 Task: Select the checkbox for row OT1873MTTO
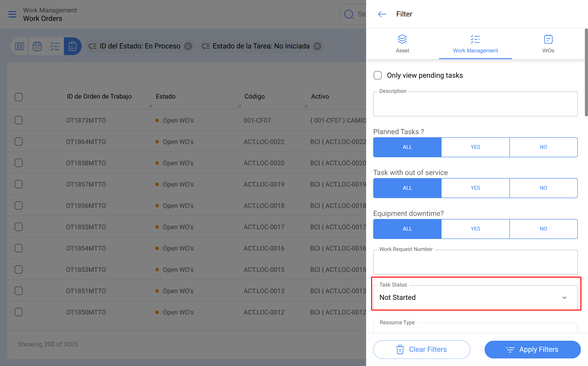[x=19, y=120]
